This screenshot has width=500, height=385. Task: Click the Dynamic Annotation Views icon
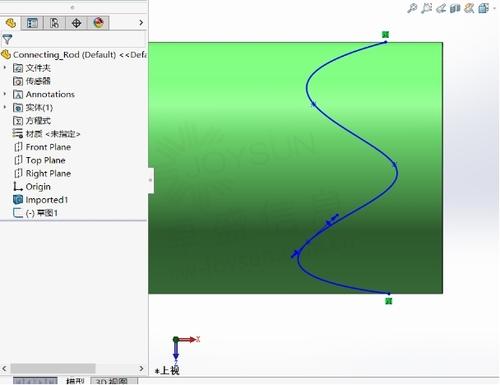click(x=469, y=8)
